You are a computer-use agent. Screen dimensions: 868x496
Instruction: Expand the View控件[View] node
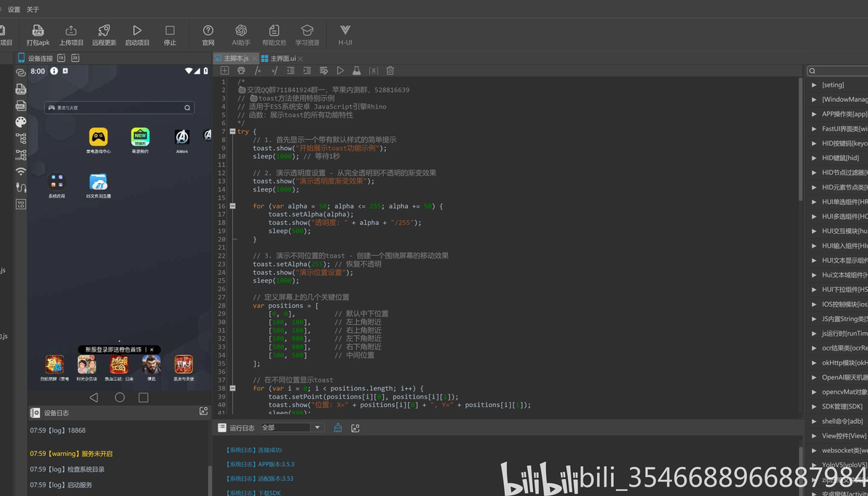(x=814, y=436)
